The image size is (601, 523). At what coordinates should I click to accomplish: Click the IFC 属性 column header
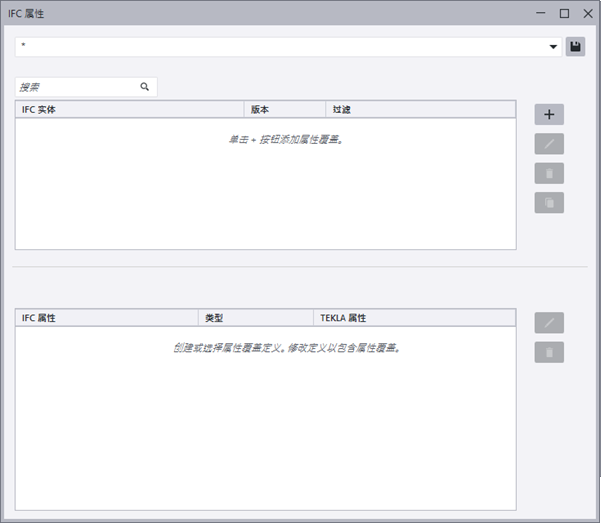pyautogui.click(x=107, y=317)
